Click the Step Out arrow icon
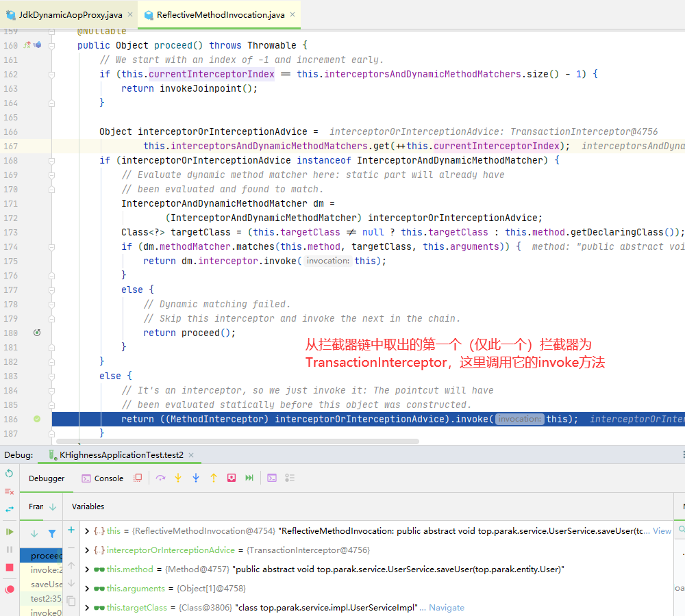 214,478
